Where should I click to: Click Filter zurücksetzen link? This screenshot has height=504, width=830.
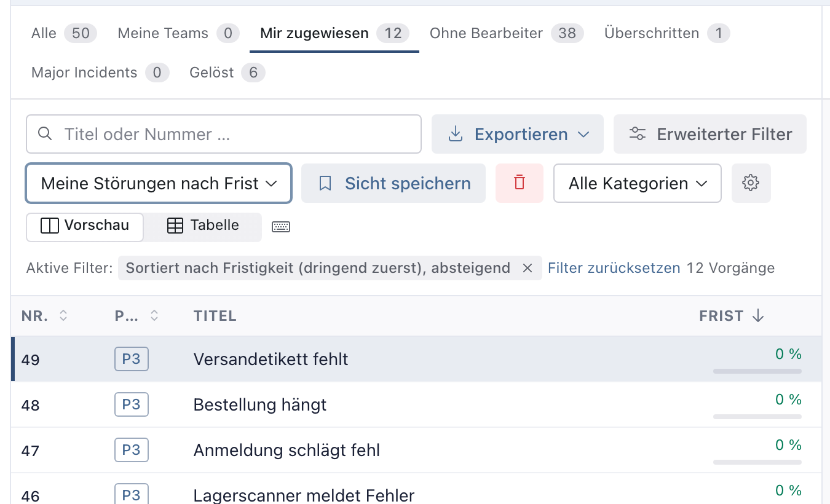pyautogui.click(x=614, y=268)
